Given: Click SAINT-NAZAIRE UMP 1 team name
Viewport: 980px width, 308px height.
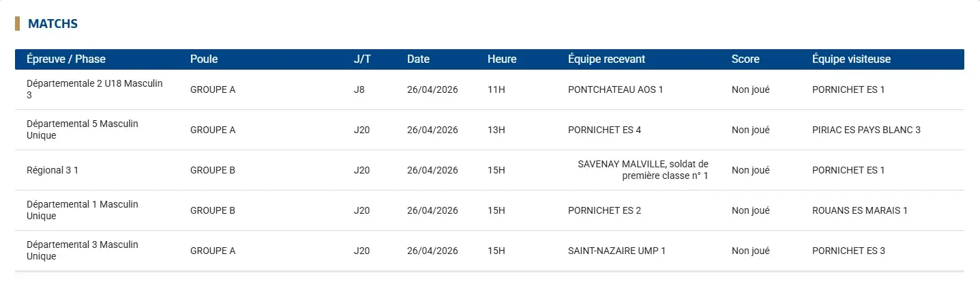Looking at the screenshot, I should tap(617, 251).
